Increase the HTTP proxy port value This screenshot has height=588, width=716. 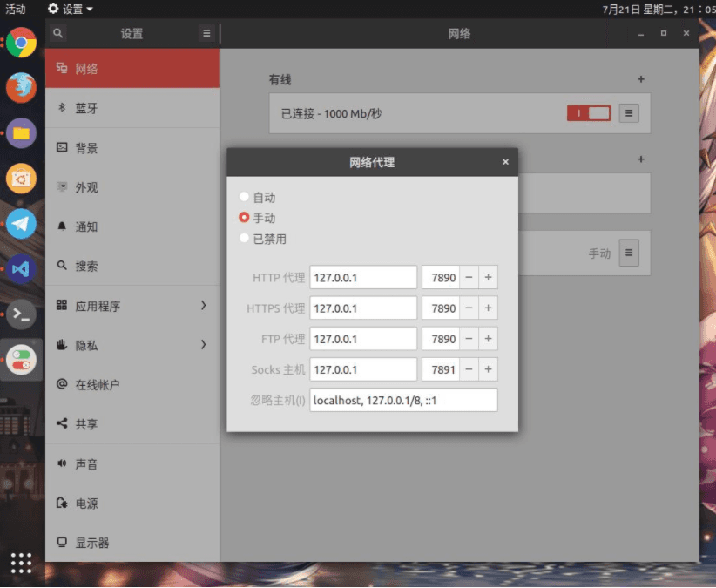489,278
